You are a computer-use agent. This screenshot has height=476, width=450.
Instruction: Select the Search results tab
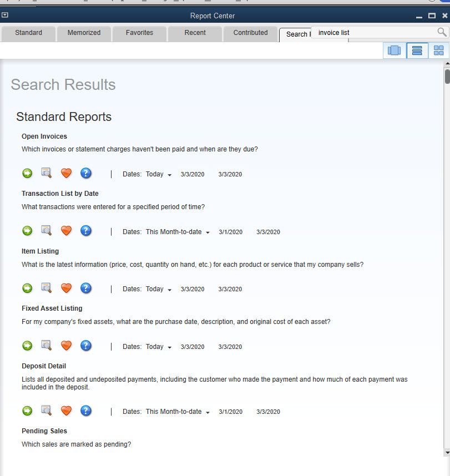click(296, 34)
